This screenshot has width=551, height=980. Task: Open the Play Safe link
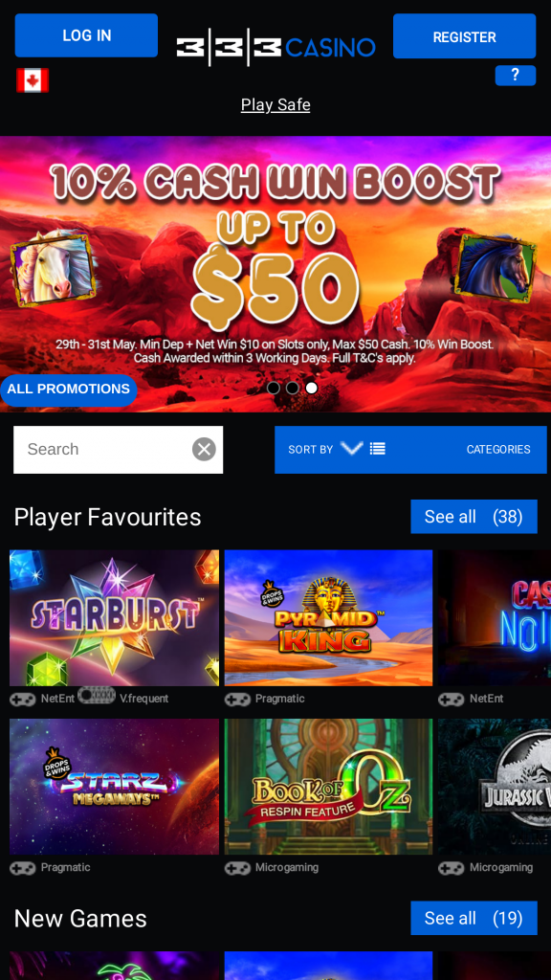[x=275, y=104]
